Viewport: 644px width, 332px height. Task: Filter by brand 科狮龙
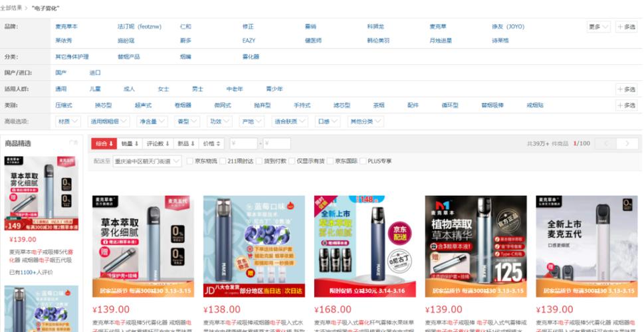point(376,27)
